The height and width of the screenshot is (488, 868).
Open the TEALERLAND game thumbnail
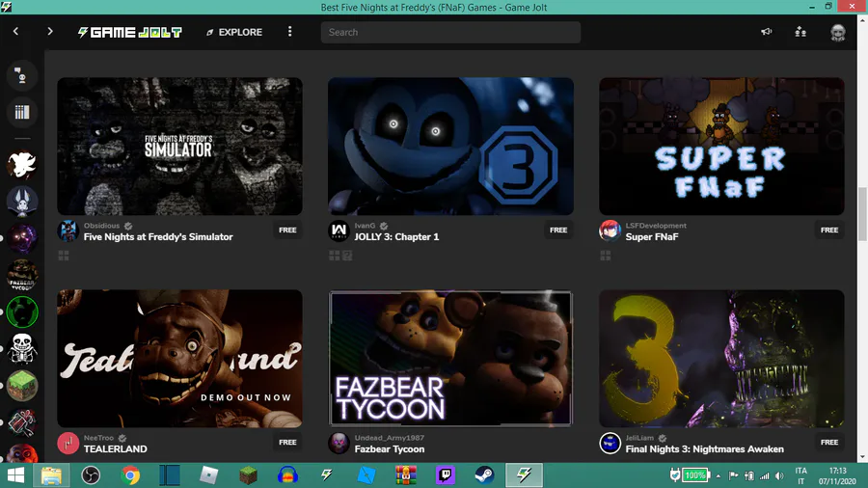click(180, 359)
